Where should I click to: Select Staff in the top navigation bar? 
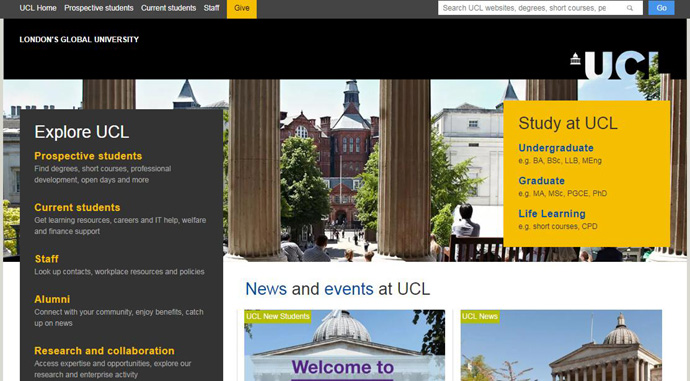point(212,8)
